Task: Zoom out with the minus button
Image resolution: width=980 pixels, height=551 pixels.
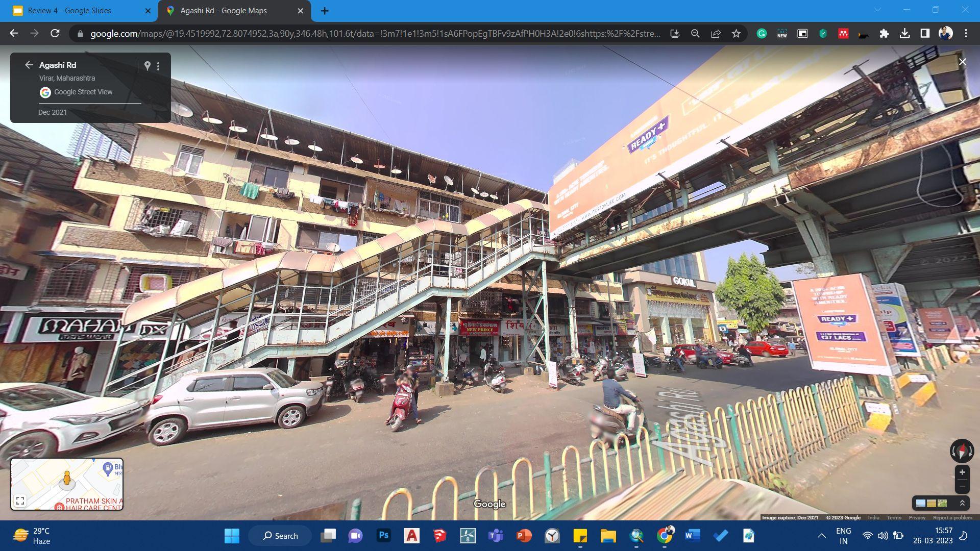Action: (x=962, y=487)
